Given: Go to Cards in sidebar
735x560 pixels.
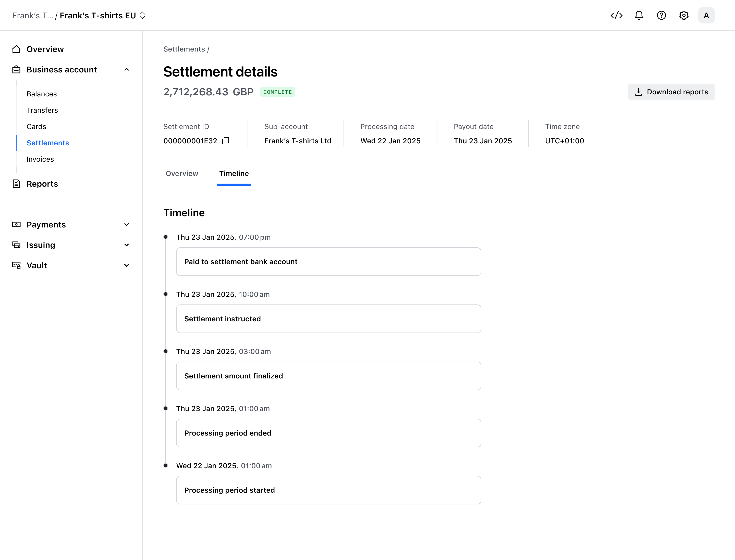Looking at the screenshot, I should point(36,126).
